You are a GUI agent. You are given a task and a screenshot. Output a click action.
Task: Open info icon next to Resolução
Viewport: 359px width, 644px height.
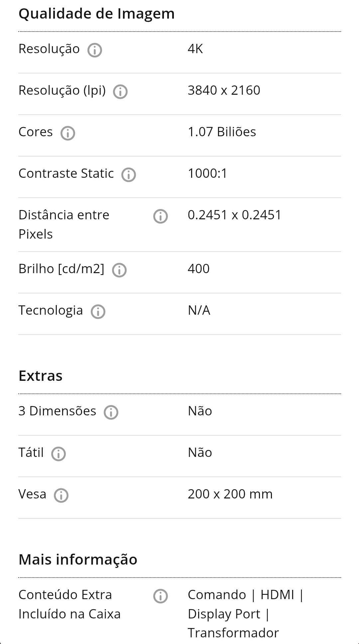click(95, 50)
